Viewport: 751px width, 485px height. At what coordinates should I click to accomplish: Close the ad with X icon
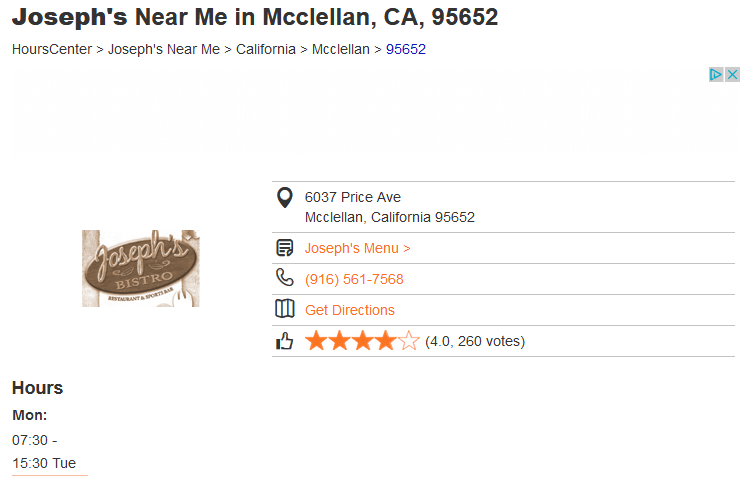point(732,75)
